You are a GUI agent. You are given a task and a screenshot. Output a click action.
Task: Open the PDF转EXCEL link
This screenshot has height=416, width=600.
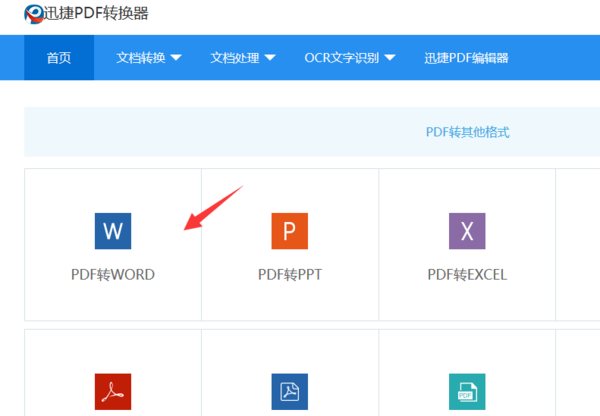[x=467, y=274]
